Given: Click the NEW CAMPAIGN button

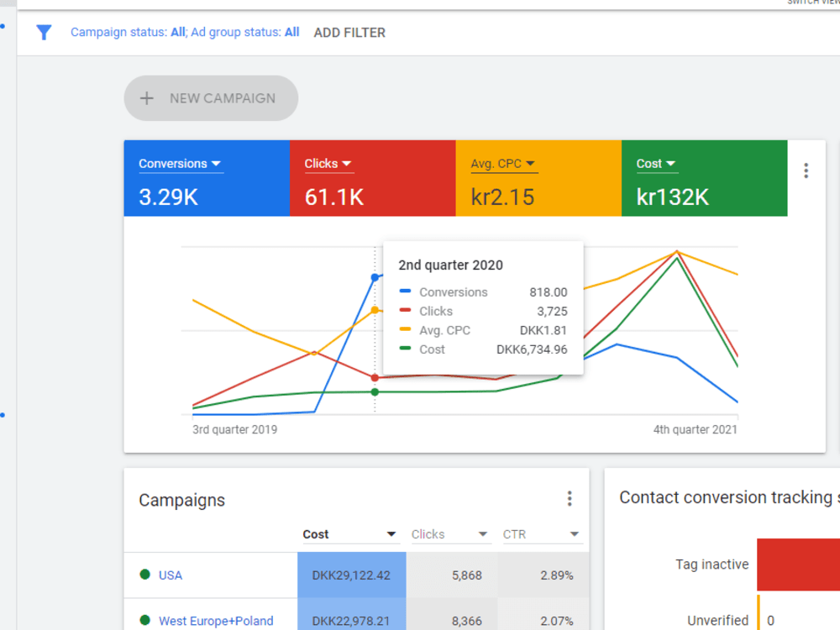Looking at the screenshot, I should click(x=210, y=97).
